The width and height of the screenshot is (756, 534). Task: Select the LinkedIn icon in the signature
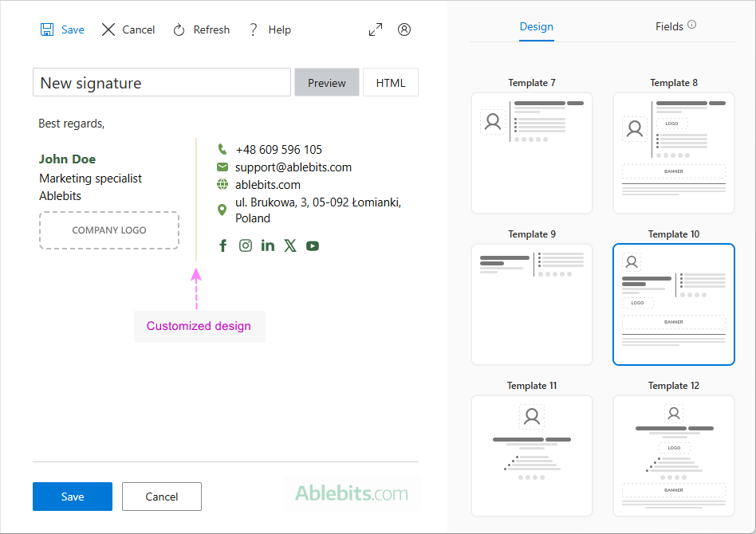click(x=268, y=245)
